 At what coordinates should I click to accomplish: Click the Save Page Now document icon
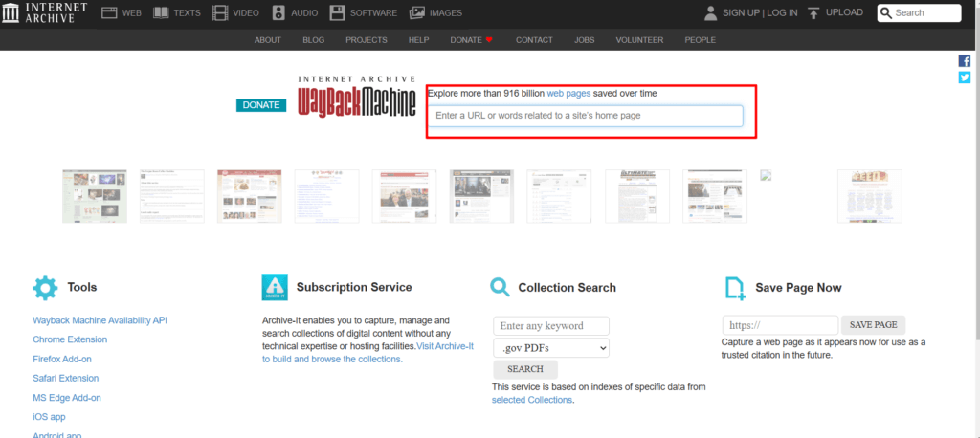pyautogui.click(x=735, y=288)
